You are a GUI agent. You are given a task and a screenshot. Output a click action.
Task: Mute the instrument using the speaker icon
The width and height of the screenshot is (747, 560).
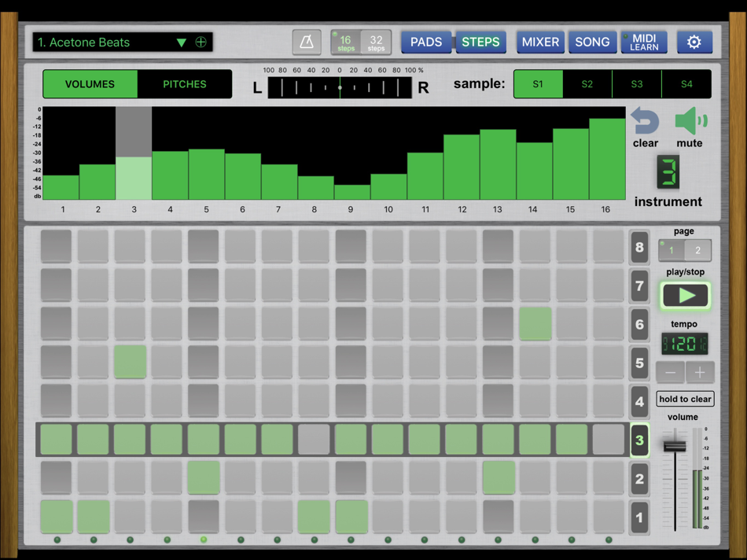(x=690, y=122)
